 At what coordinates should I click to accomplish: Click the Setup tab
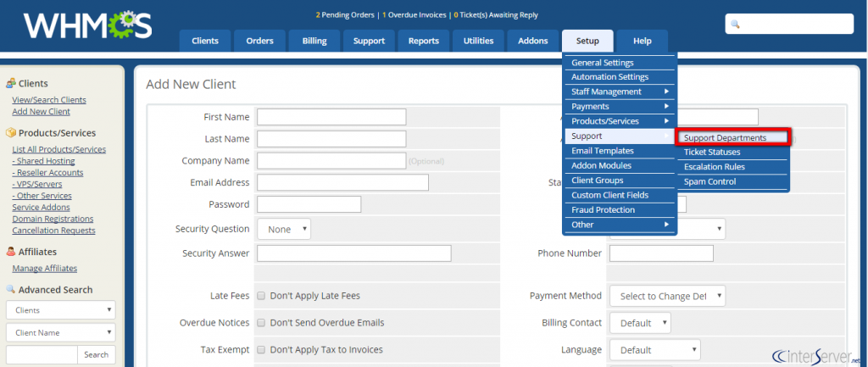(x=587, y=41)
